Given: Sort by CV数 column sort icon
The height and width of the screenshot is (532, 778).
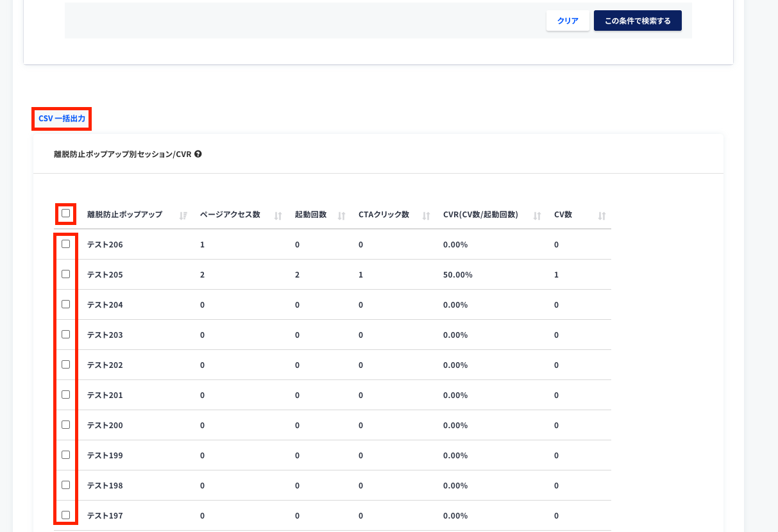Looking at the screenshot, I should click(x=602, y=216).
